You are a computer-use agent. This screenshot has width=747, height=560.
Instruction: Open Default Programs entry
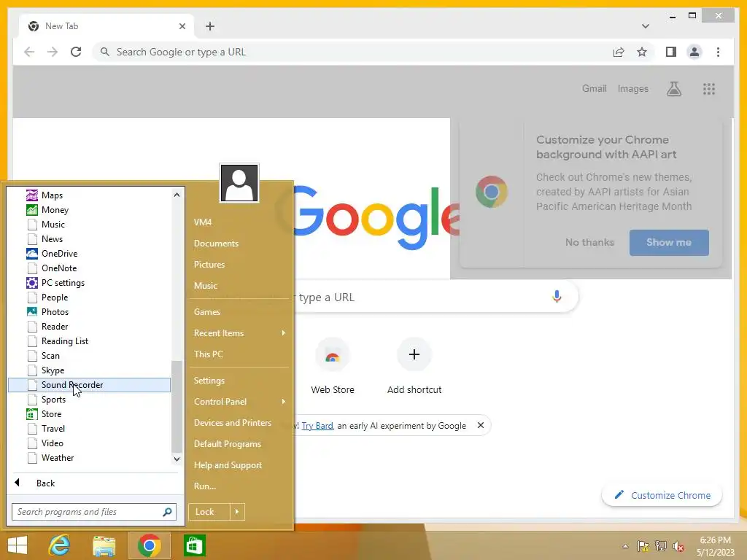coord(228,444)
